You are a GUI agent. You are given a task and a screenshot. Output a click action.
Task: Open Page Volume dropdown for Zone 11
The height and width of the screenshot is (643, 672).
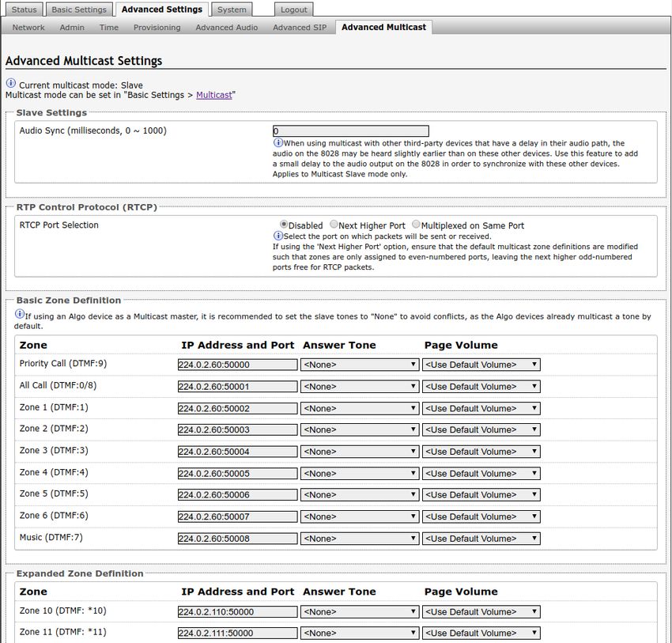[481, 634]
